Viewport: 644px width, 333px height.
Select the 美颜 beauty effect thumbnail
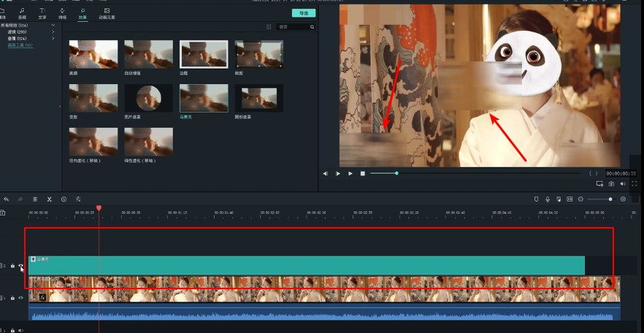click(x=93, y=54)
